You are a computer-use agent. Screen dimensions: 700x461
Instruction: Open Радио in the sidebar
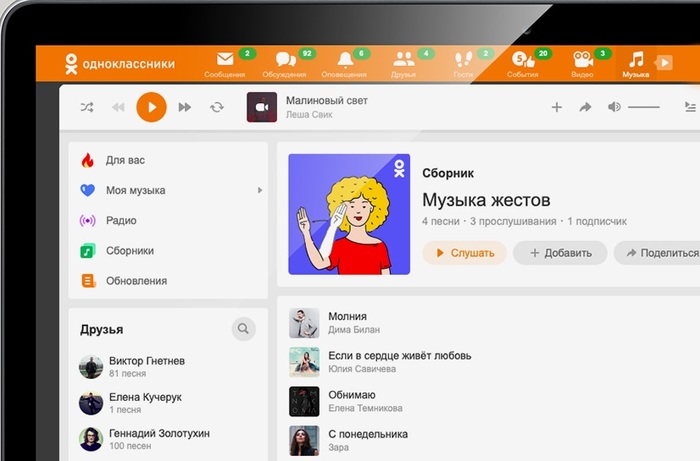pyautogui.click(x=120, y=220)
